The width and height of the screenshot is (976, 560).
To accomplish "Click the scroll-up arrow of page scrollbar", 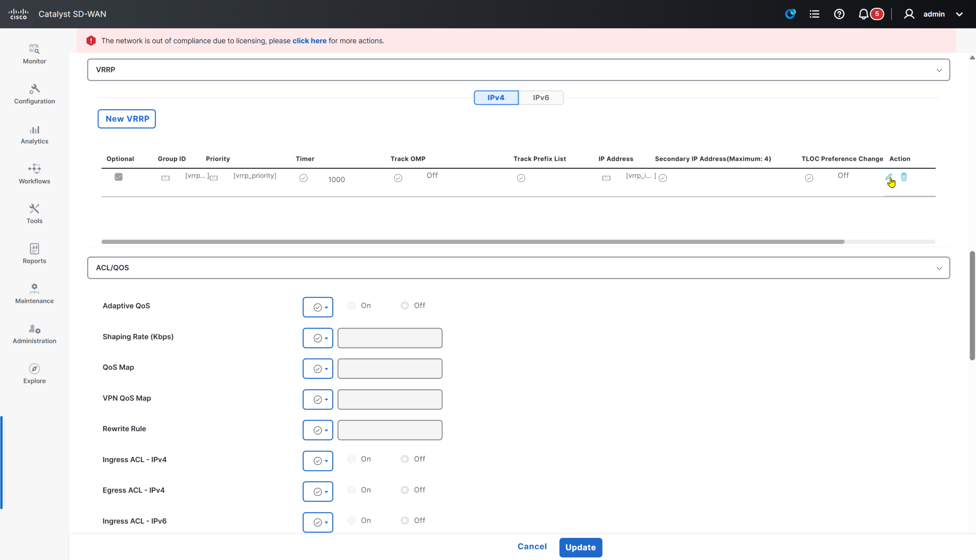I will (972, 58).
